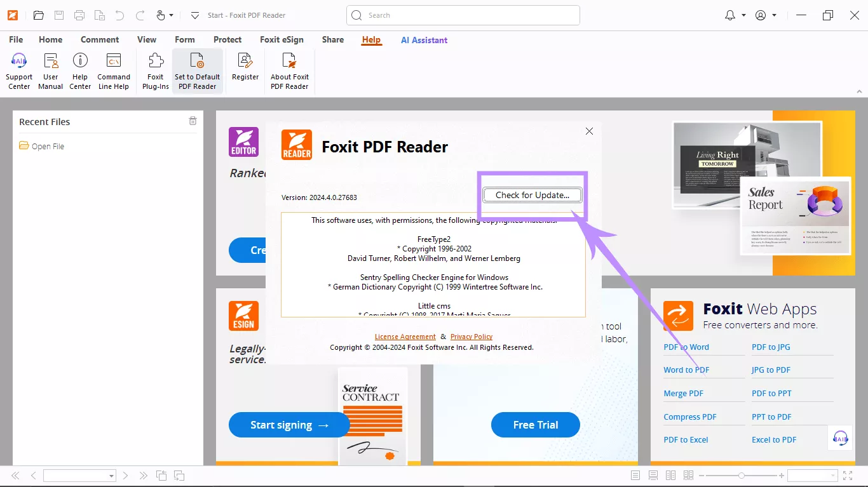Image resolution: width=868 pixels, height=487 pixels.
Task: Click the Save As icon in title bar
Action: pyautogui.click(x=100, y=15)
